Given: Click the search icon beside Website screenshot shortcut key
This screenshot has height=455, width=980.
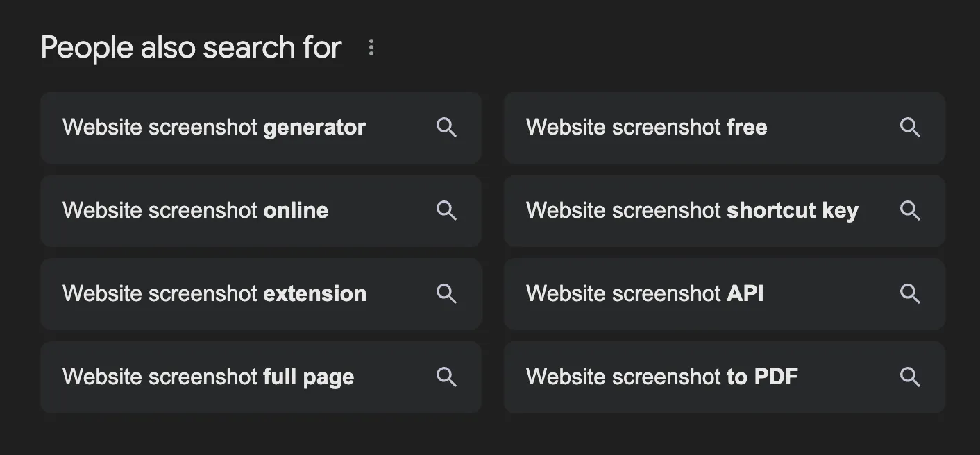Looking at the screenshot, I should pos(910,211).
